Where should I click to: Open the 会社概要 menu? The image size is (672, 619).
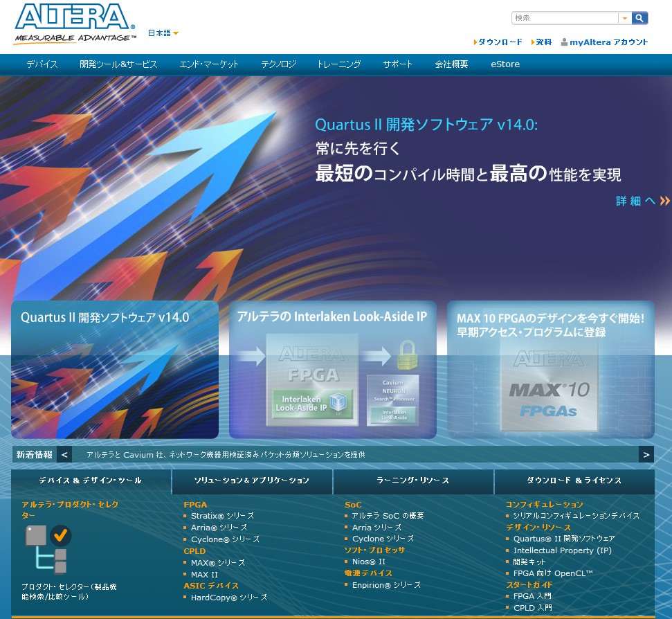[452, 64]
